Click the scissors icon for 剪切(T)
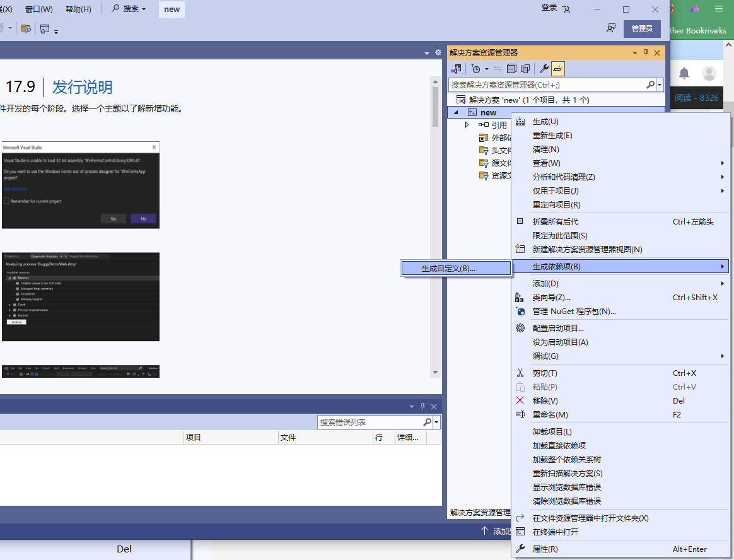Image resolution: width=734 pixels, height=560 pixels. (520, 373)
